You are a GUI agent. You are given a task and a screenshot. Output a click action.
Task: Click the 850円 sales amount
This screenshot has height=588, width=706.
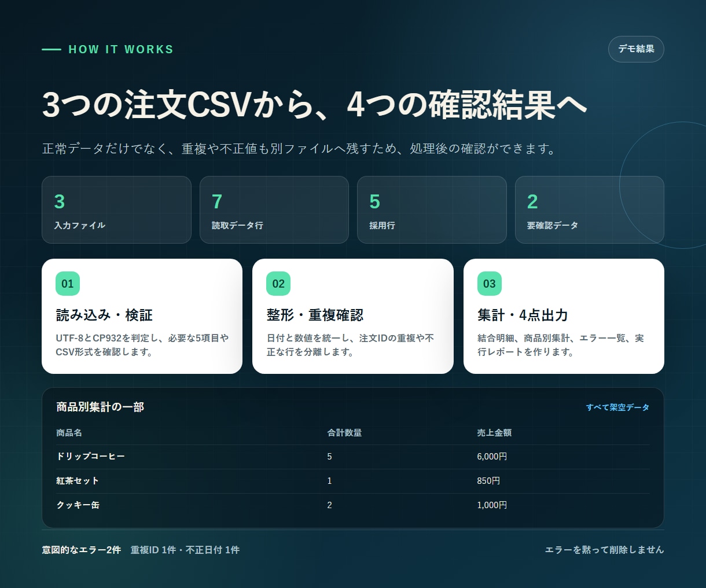(x=488, y=481)
